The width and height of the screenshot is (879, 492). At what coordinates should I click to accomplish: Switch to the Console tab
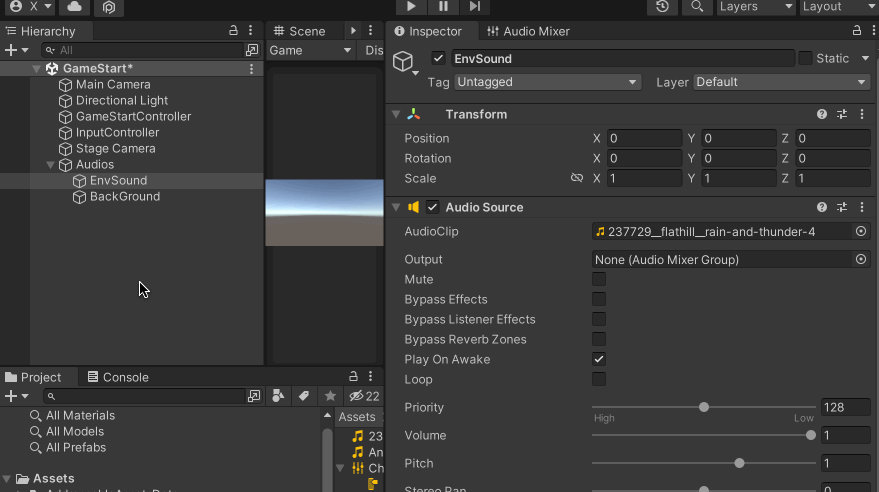(118, 377)
